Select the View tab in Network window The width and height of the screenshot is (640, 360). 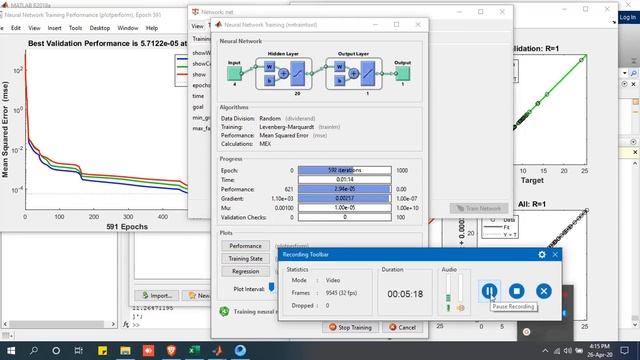[x=197, y=26]
